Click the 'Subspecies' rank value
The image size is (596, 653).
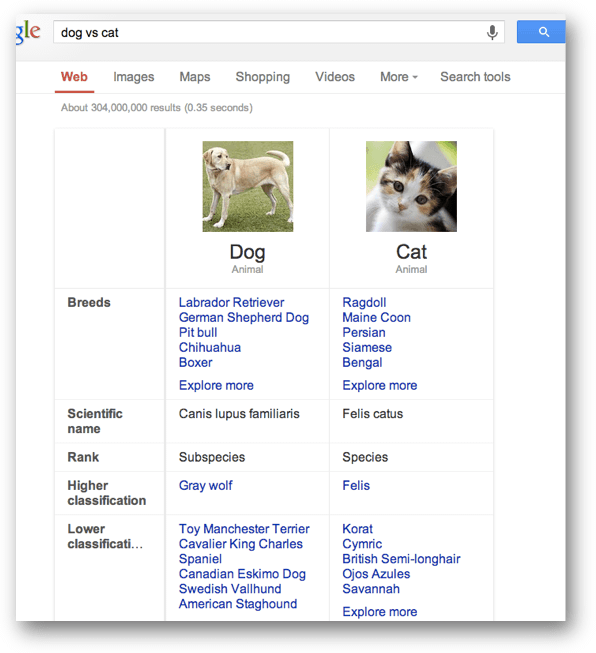(x=212, y=457)
